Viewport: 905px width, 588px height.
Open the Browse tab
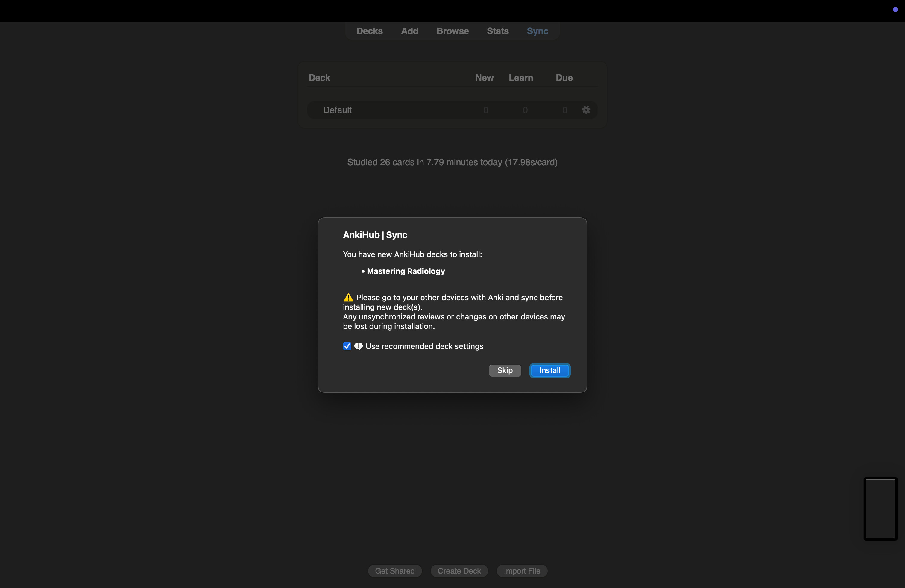click(x=452, y=31)
